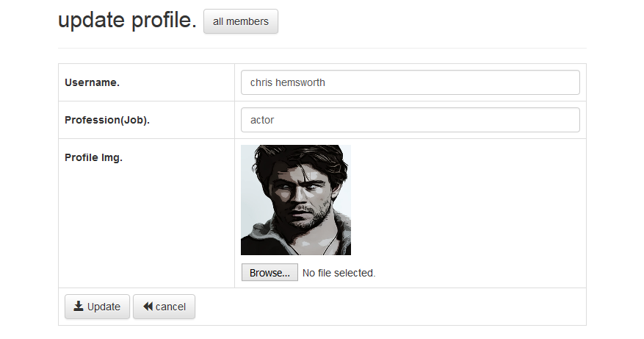Click the "Username." label

tap(92, 82)
